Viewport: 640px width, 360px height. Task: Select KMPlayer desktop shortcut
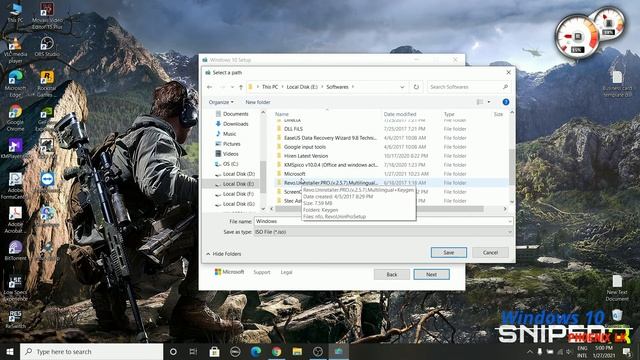point(15,149)
